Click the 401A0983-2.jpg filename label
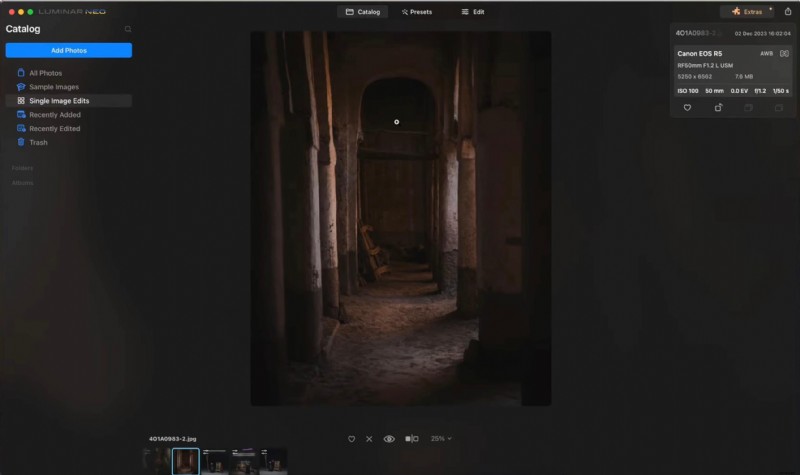The image size is (800, 475). point(172,439)
